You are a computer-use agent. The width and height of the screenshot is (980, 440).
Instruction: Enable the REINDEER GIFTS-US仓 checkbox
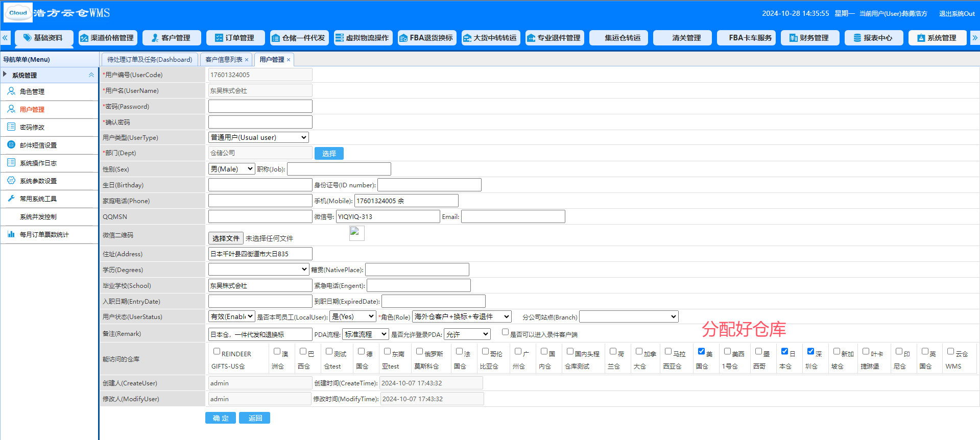point(217,351)
